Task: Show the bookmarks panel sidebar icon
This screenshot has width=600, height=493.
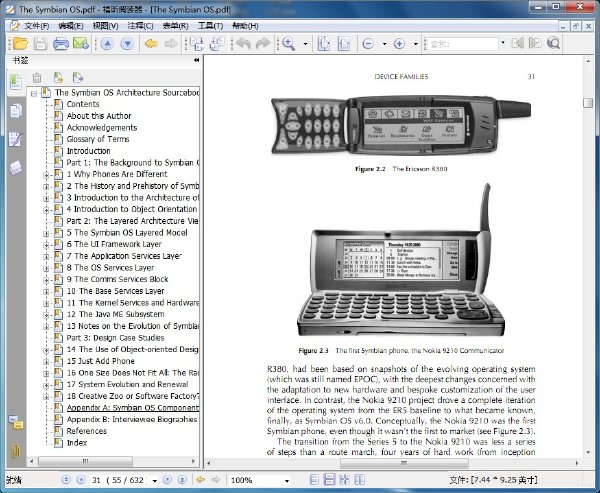Action: [16, 82]
